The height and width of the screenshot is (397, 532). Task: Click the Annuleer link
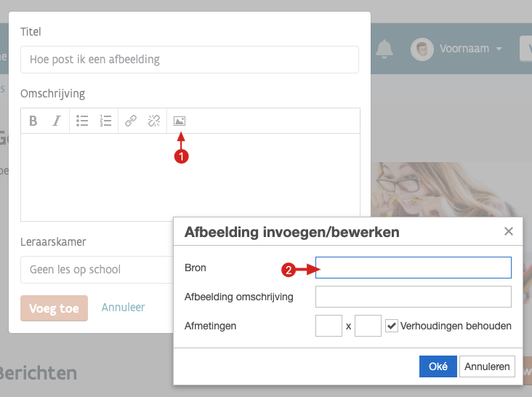(123, 308)
